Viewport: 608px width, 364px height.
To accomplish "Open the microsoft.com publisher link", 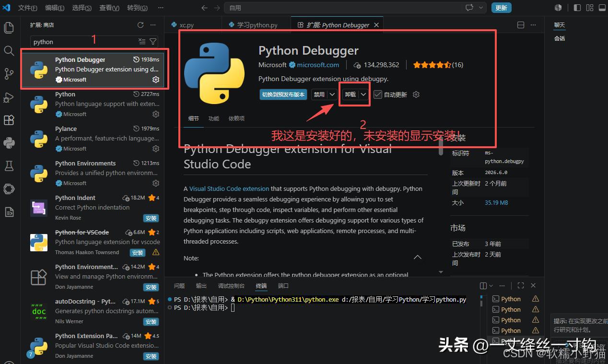I will pos(318,65).
